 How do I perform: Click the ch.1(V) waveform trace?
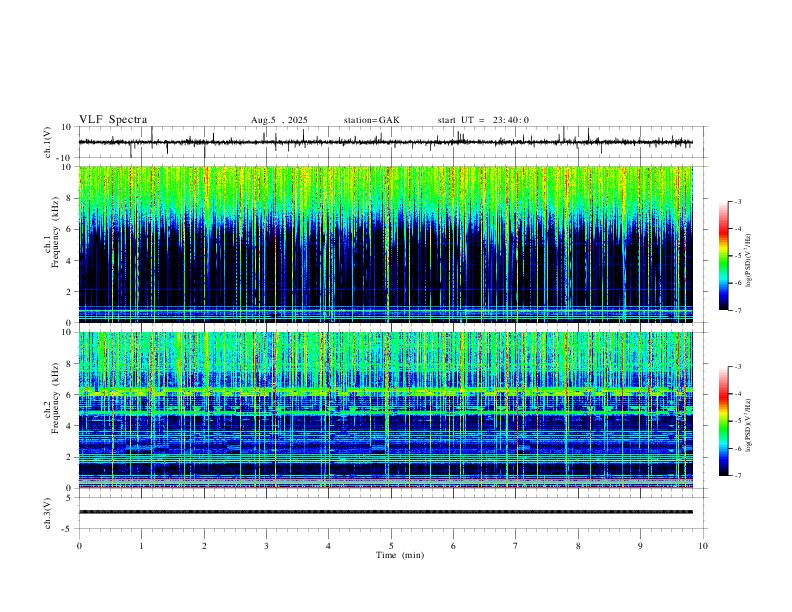385,142
